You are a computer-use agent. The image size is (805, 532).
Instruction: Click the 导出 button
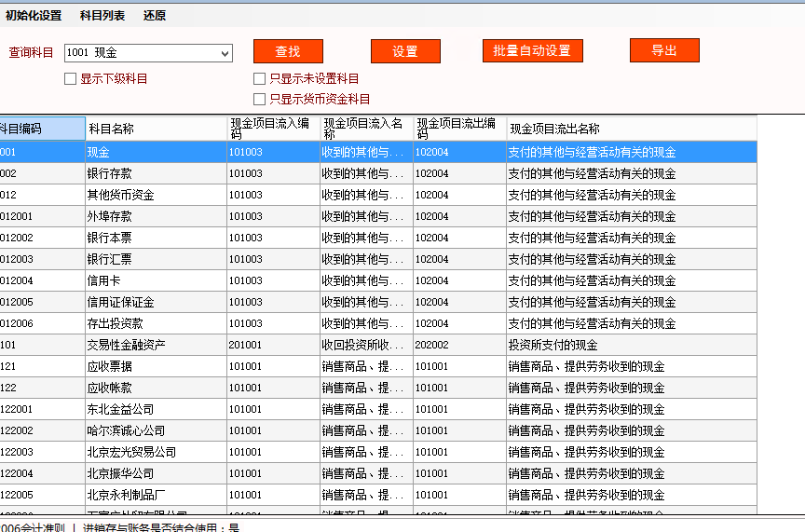pyautogui.click(x=663, y=50)
